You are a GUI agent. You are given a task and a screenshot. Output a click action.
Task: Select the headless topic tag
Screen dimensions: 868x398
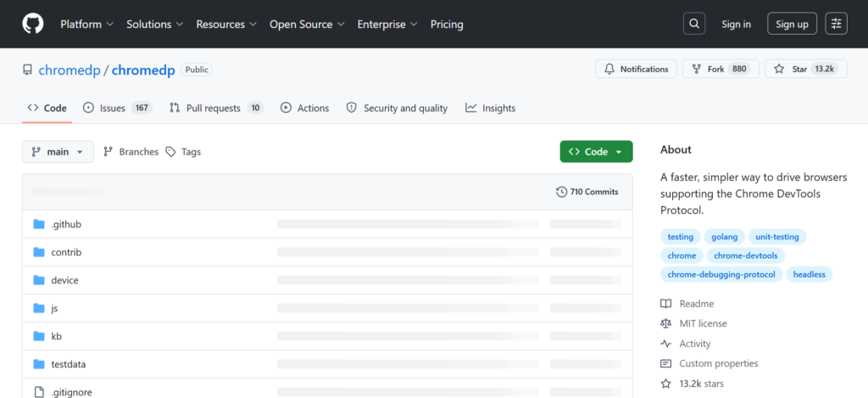click(x=810, y=274)
